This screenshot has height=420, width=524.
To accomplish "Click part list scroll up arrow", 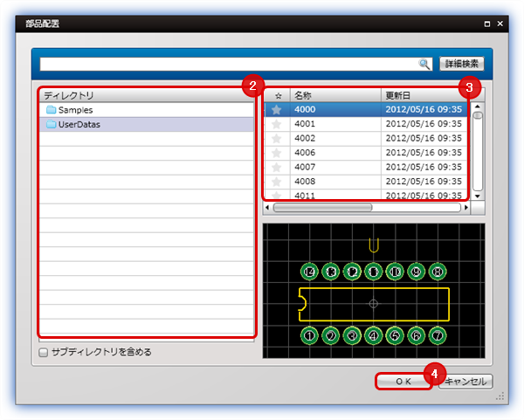I will point(477,107).
